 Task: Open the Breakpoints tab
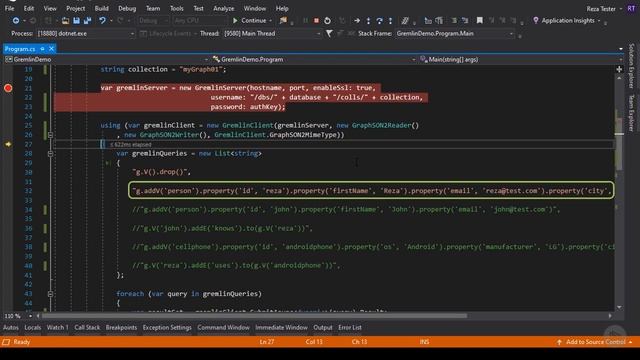click(x=121, y=327)
